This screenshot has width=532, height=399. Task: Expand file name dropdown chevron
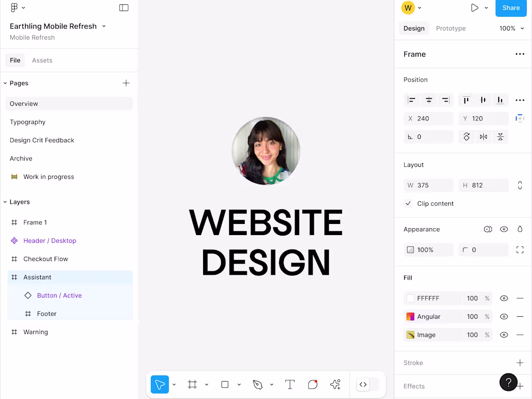(x=104, y=26)
